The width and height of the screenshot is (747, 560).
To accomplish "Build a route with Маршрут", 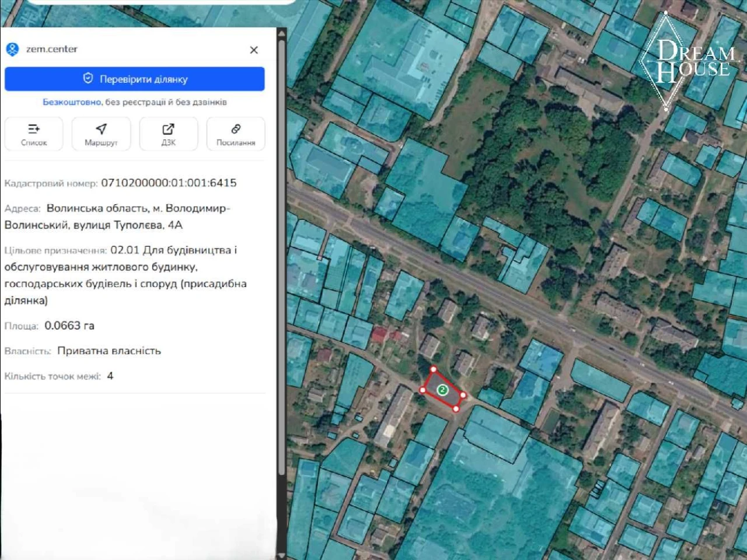I will (x=101, y=134).
